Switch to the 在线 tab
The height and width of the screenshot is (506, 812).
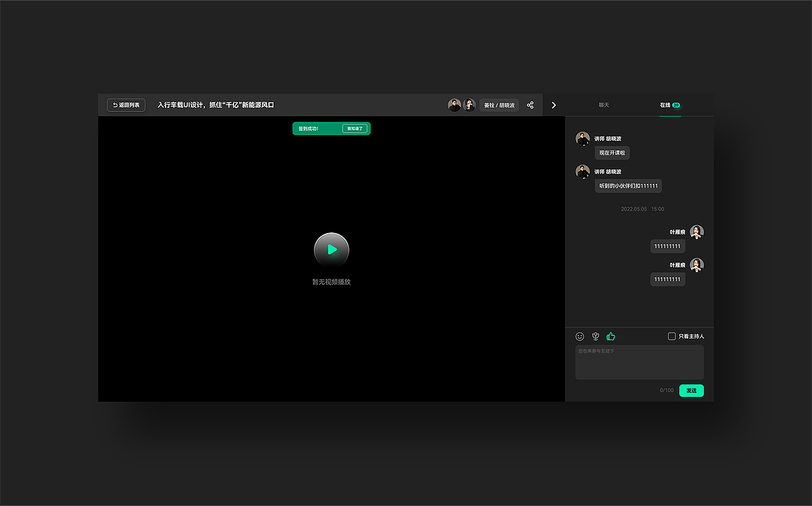coord(670,105)
